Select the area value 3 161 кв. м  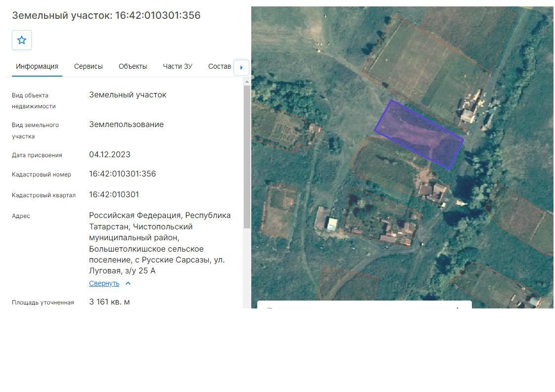(109, 302)
